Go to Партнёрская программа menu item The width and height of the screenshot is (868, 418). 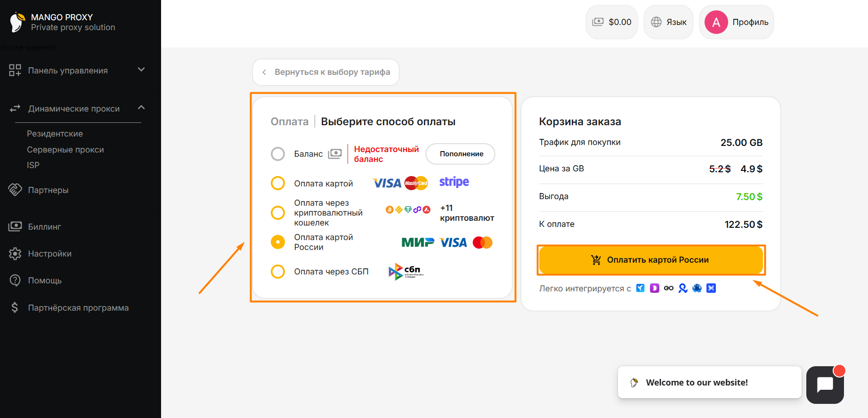pos(78,308)
